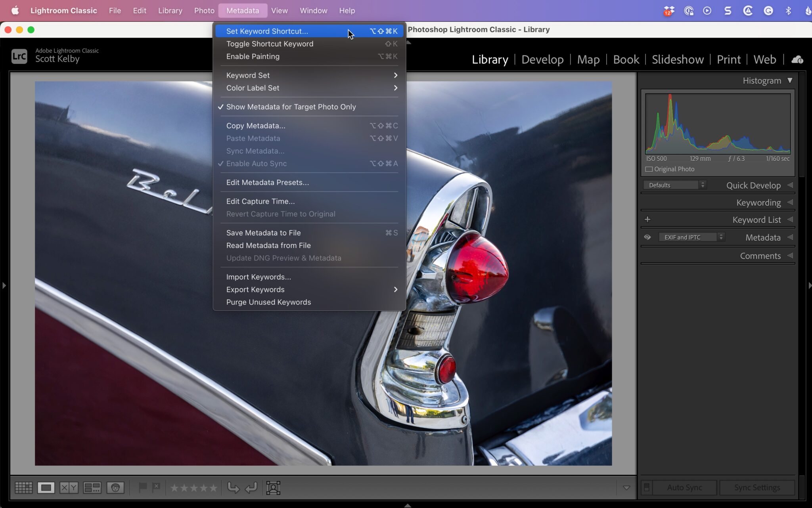Switch to Loupe view

pos(46,487)
